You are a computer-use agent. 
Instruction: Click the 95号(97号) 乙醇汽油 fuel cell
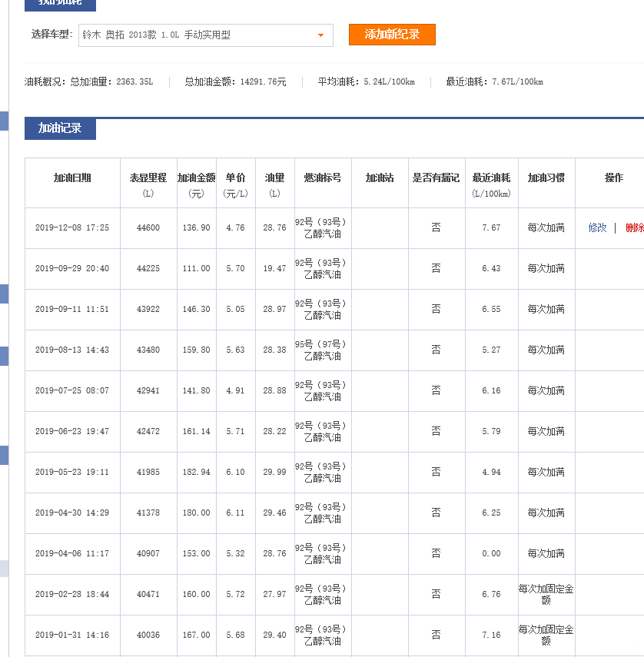pyautogui.click(x=323, y=350)
